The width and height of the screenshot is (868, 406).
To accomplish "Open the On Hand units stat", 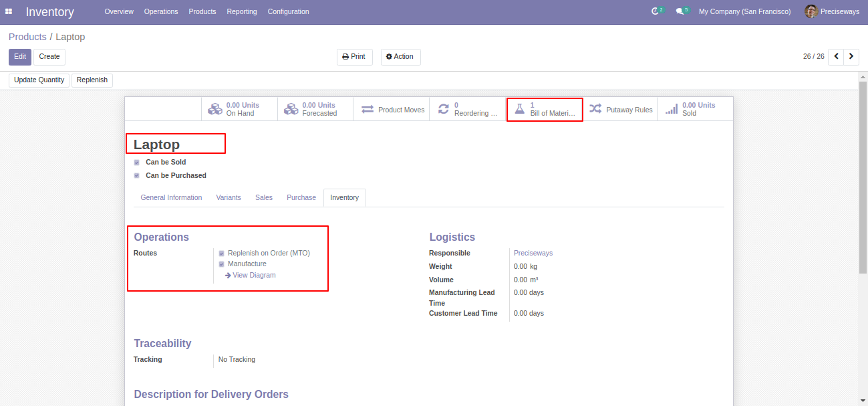I will pos(239,109).
